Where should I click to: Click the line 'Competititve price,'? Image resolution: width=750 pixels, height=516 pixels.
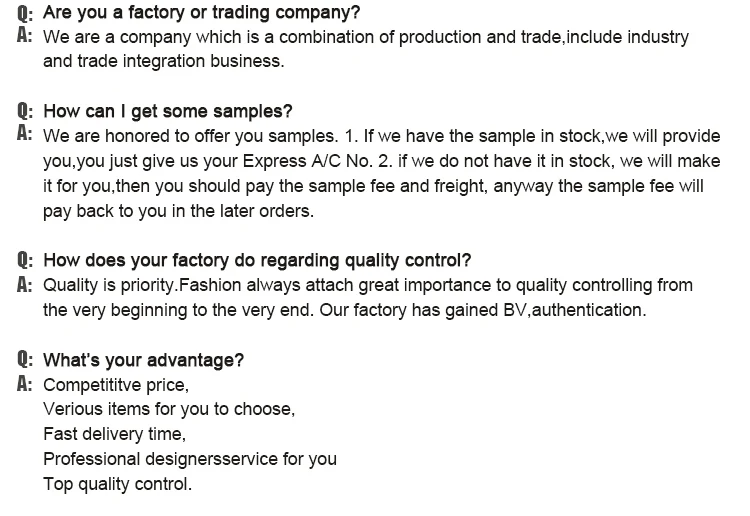tap(116, 384)
